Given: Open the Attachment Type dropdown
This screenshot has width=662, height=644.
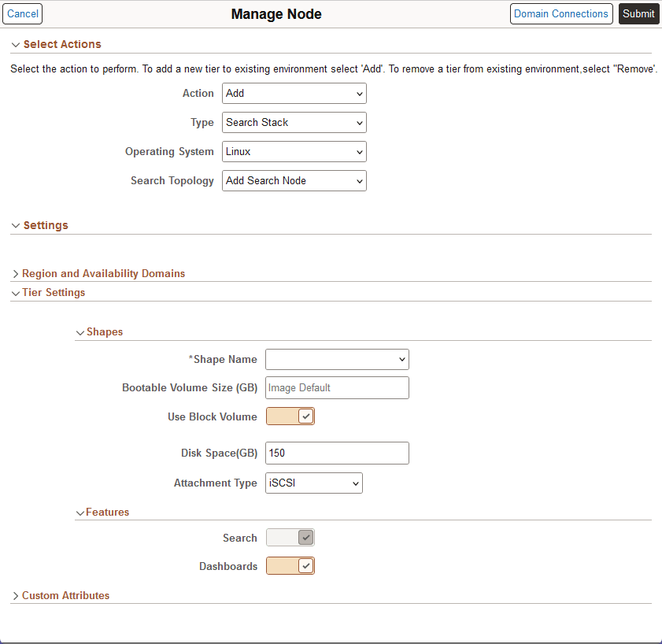Looking at the screenshot, I should 313,483.
